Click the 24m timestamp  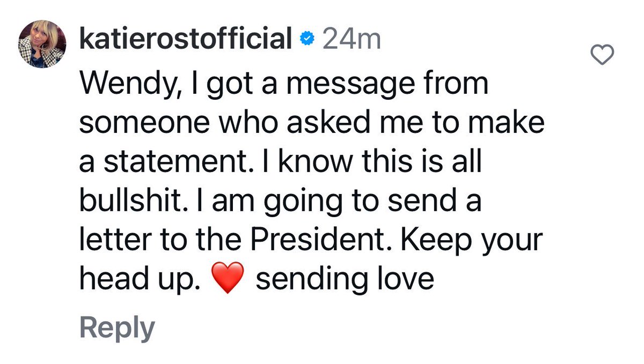tap(350, 39)
